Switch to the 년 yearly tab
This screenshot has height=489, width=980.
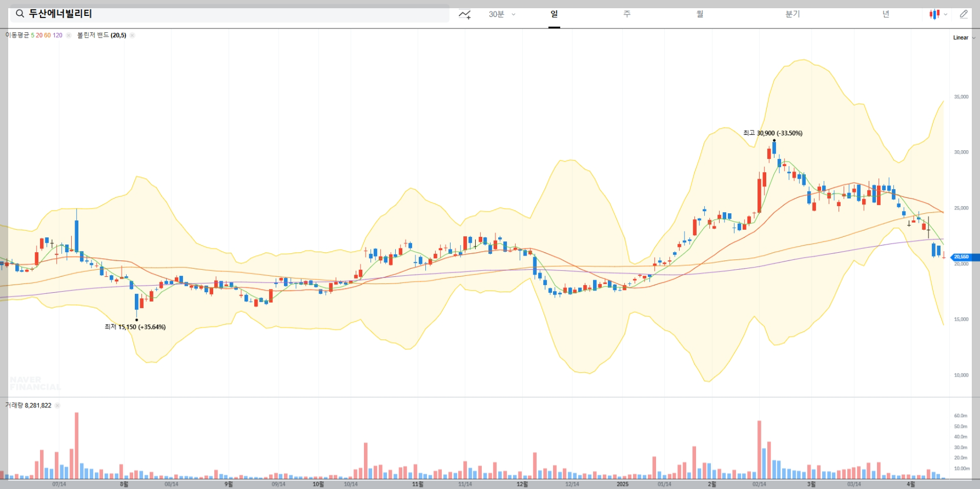click(x=886, y=14)
